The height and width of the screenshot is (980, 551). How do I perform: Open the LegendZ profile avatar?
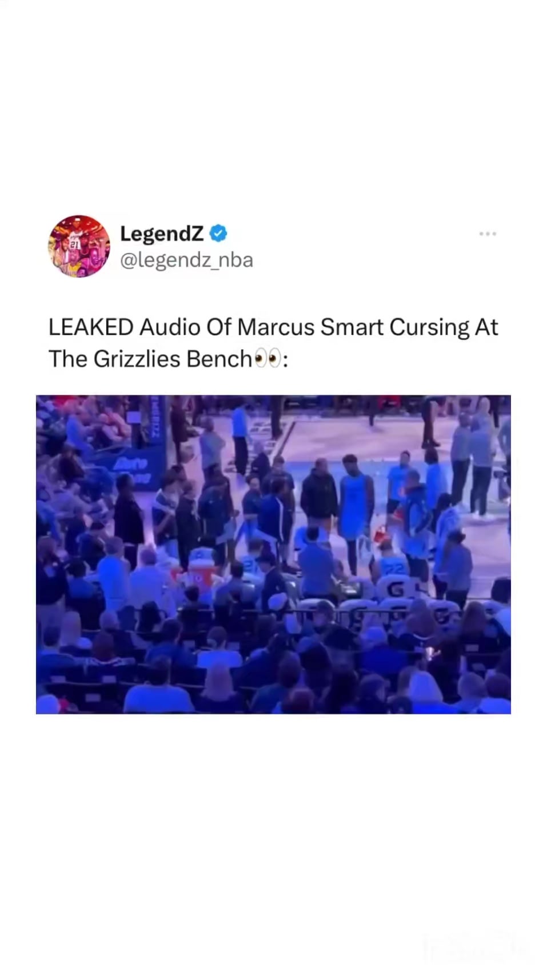tap(79, 246)
